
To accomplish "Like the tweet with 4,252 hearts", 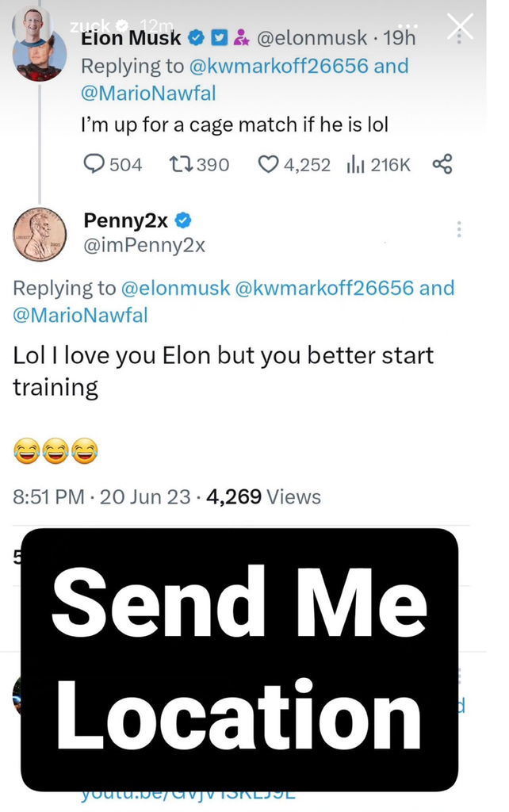I will tap(269, 164).
